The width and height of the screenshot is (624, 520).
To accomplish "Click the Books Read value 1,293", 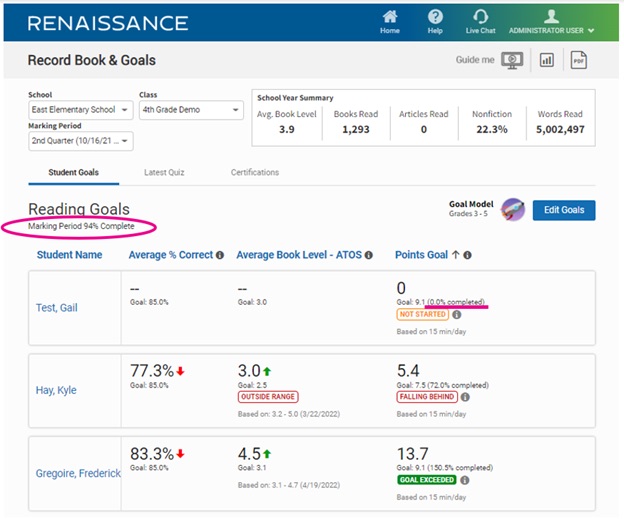I will click(356, 130).
